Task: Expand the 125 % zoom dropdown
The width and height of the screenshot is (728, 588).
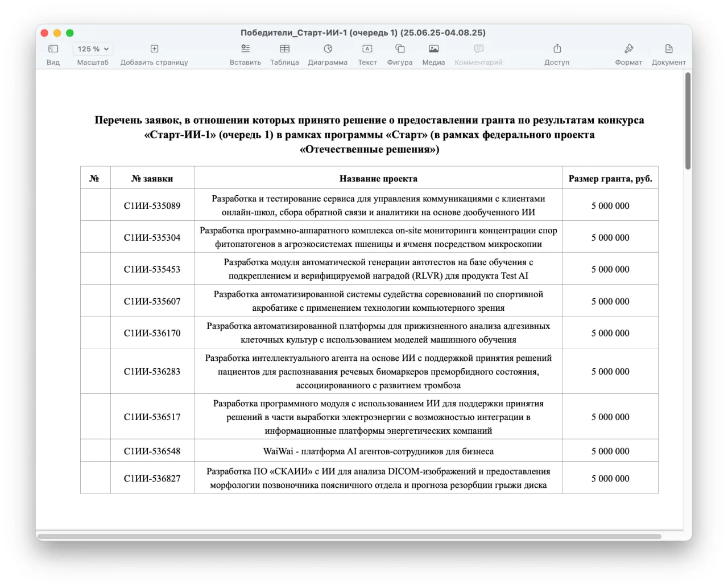Action: (93, 49)
